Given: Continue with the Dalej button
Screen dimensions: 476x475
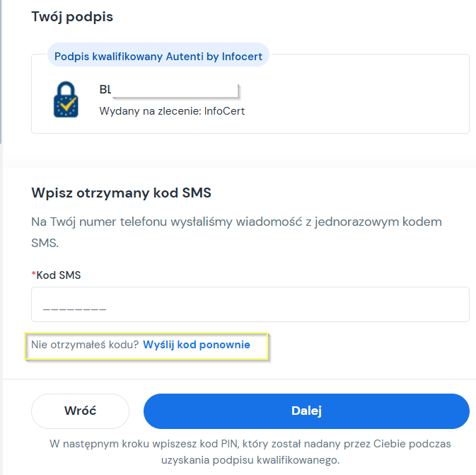Looking at the screenshot, I should 306,411.
